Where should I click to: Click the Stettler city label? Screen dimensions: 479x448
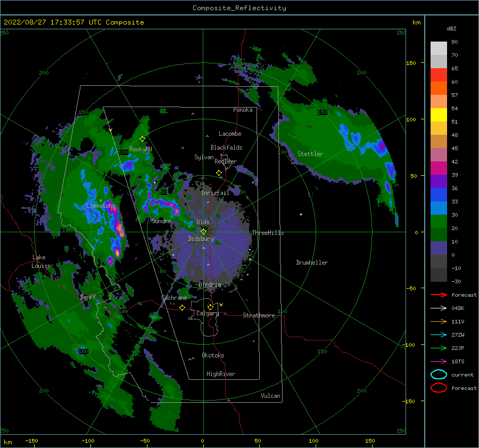(x=310, y=154)
